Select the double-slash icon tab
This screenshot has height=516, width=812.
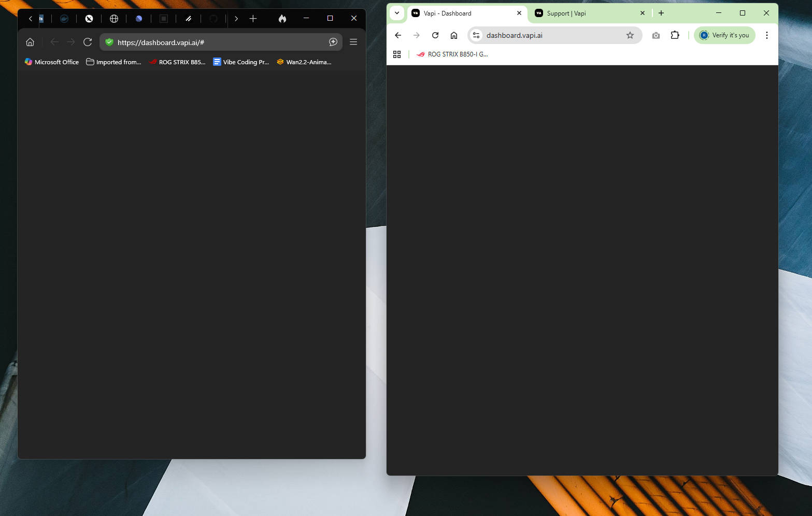pos(189,19)
